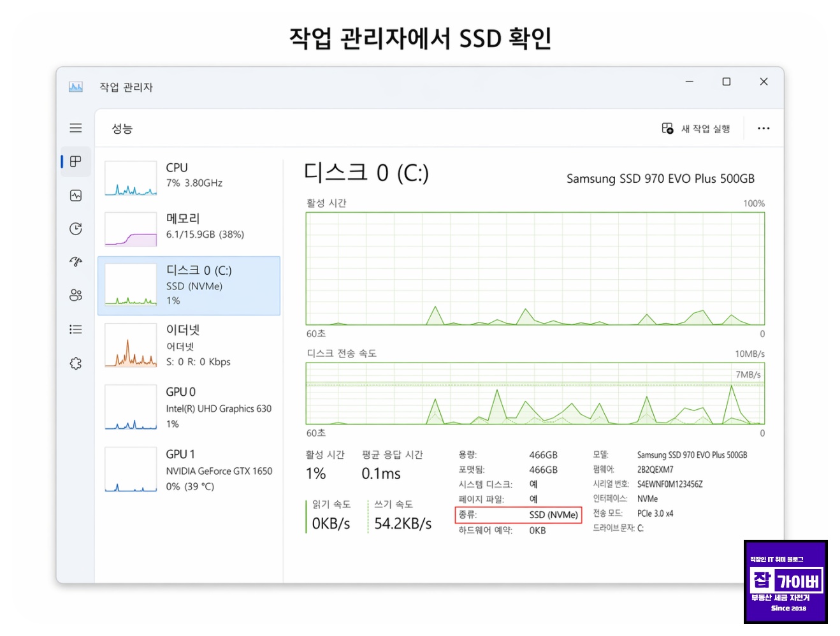Viewport: 840px width, 636px height.
Task: Open the Processes page icon
Action: [x=76, y=162]
